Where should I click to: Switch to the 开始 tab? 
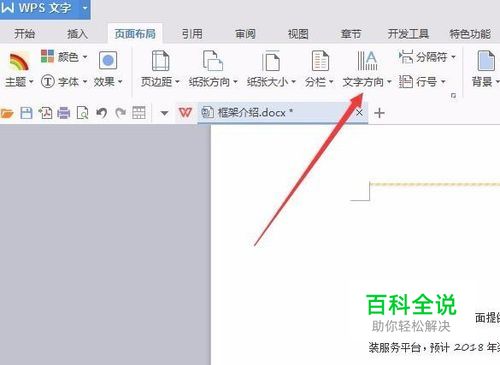tap(24, 34)
